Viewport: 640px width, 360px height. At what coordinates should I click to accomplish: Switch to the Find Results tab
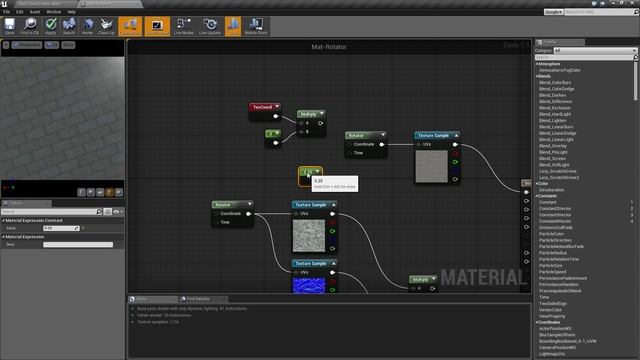pyautogui.click(x=198, y=299)
